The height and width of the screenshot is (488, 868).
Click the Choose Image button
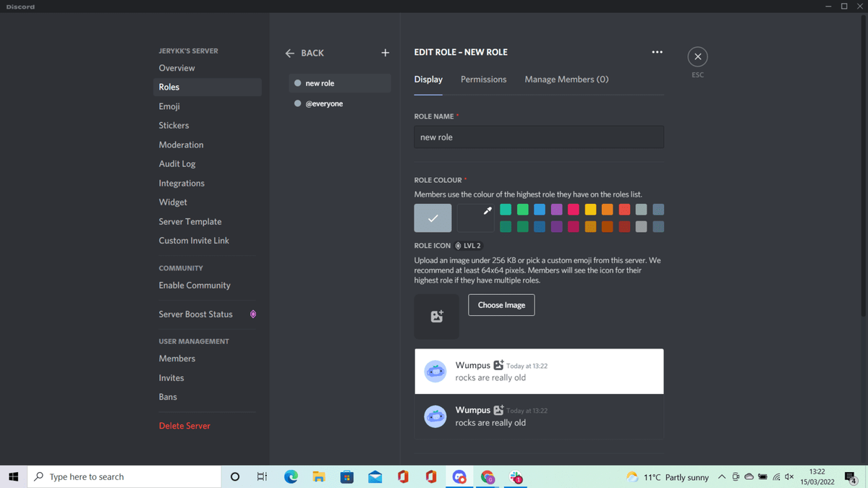(x=501, y=305)
